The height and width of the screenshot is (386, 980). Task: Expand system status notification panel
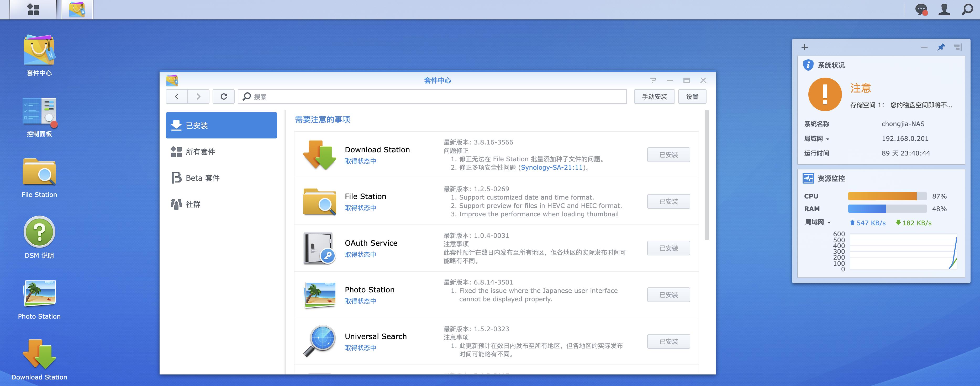click(x=959, y=47)
